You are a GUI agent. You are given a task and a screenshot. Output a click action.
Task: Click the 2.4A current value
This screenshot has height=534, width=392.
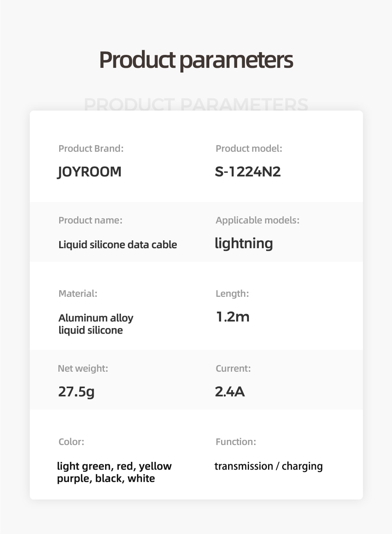pyautogui.click(x=230, y=392)
